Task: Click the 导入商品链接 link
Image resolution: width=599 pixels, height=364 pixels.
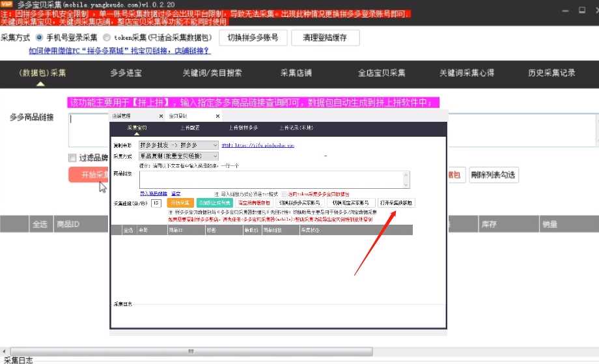Action: 154,193
